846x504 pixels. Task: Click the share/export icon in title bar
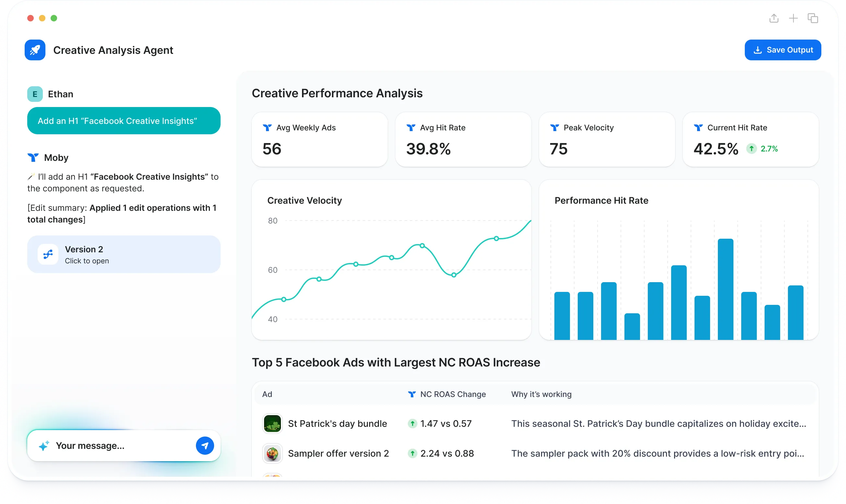[774, 18]
